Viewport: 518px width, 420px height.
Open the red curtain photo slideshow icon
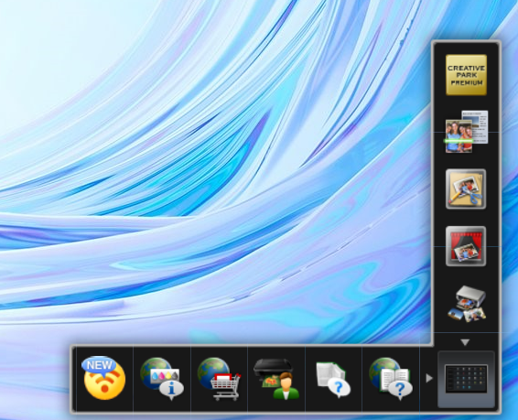pyautogui.click(x=466, y=246)
